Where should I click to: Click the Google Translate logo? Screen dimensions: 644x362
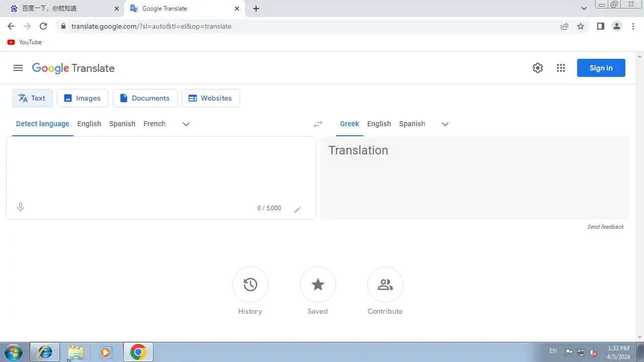(x=73, y=68)
